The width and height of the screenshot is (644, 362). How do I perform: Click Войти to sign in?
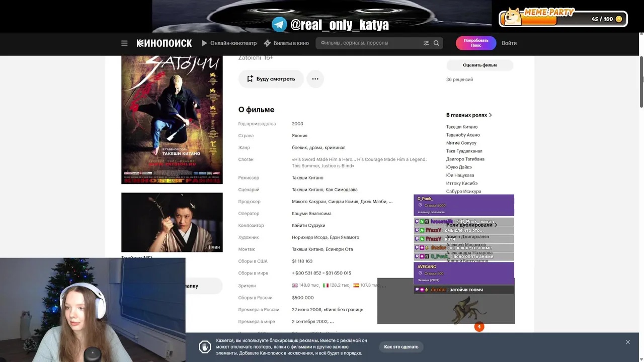[509, 43]
